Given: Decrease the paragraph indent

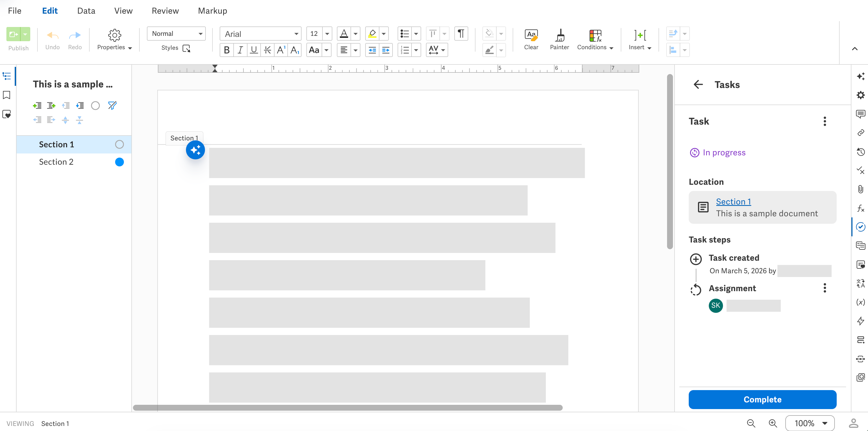Looking at the screenshot, I should point(372,50).
